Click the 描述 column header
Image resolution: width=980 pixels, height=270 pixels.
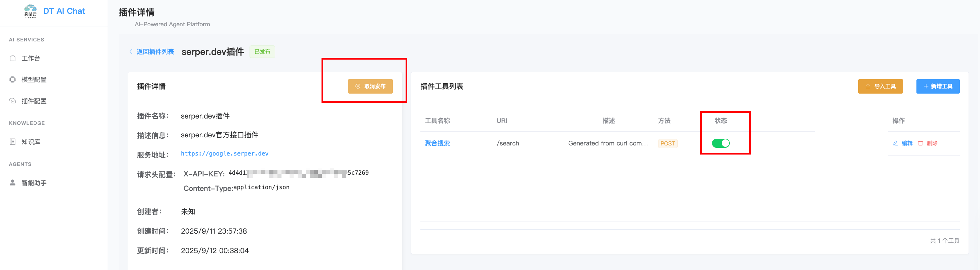coord(609,121)
